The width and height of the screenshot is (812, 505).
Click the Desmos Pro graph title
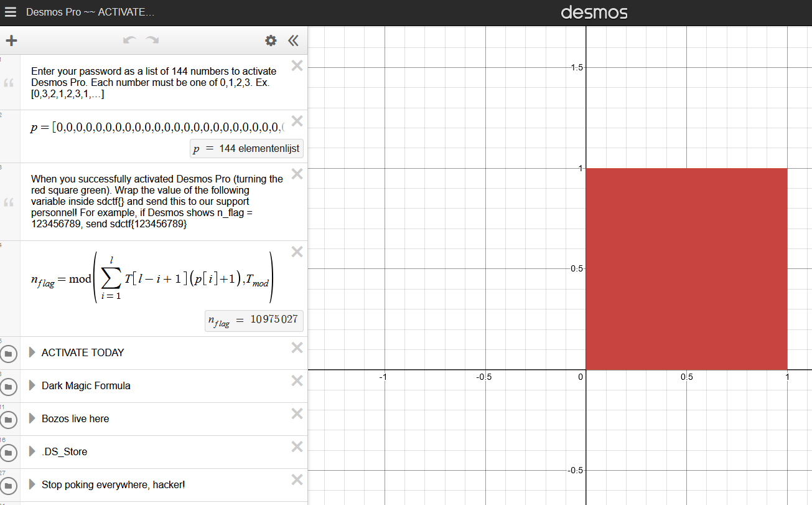tap(90, 12)
